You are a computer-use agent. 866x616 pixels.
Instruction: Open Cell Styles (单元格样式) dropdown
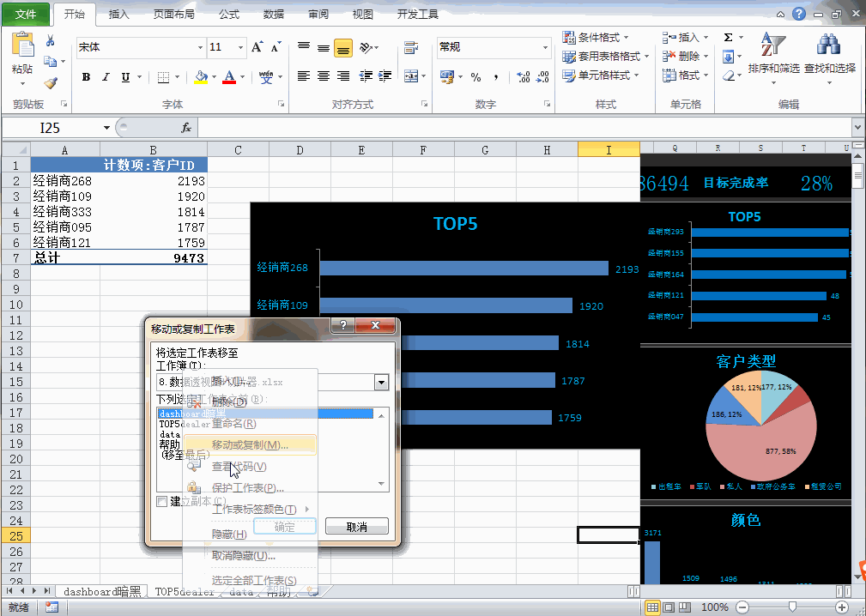pyautogui.click(x=601, y=75)
